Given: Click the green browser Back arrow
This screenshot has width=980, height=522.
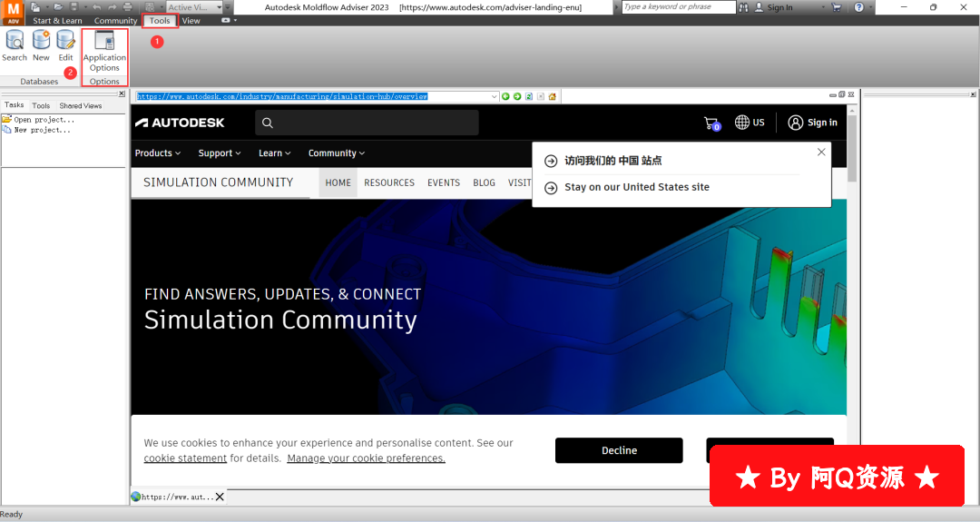Looking at the screenshot, I should pyautogui.click(x=505, y=96).
